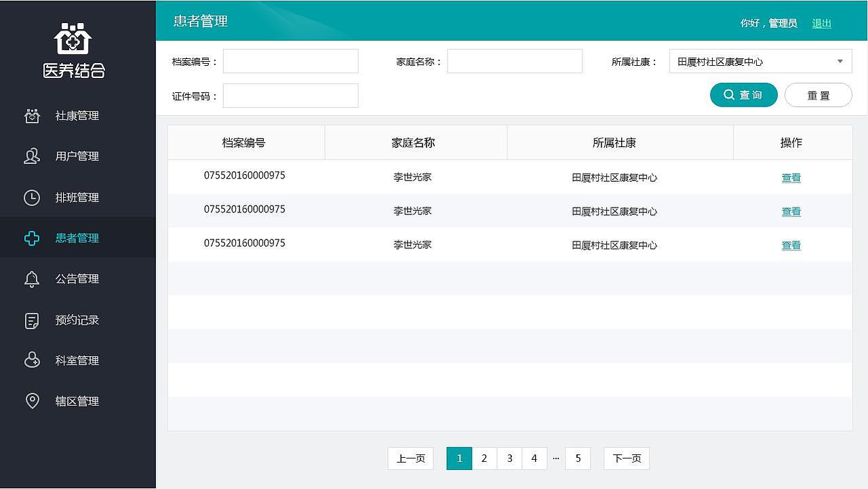Click the 家庭名称 input field
868x489 pixels.
(x=515, y=61)
